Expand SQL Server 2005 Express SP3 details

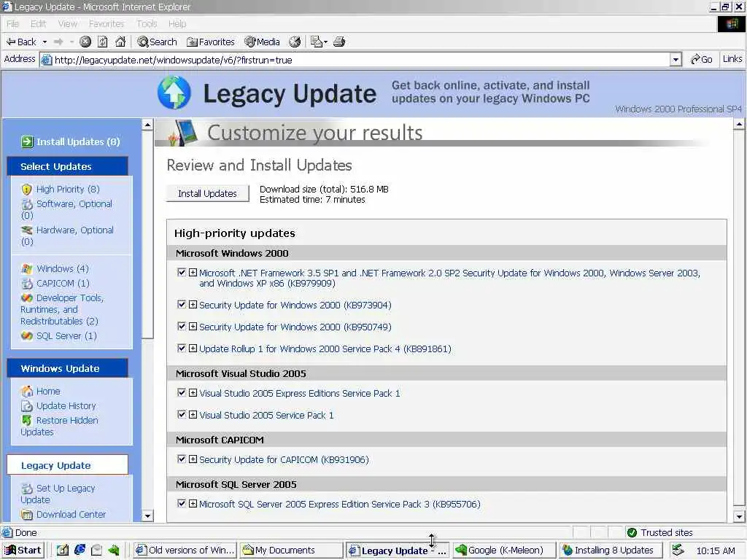point(193,503)
